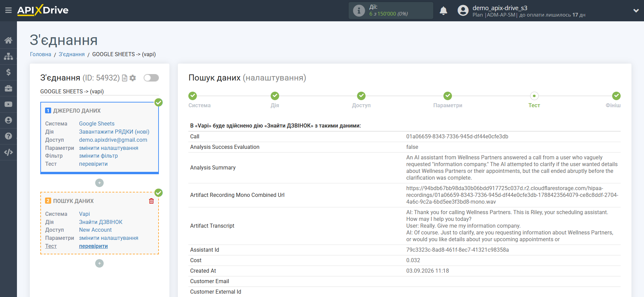Click the Analysis Summary row label

tap(213, 167)
